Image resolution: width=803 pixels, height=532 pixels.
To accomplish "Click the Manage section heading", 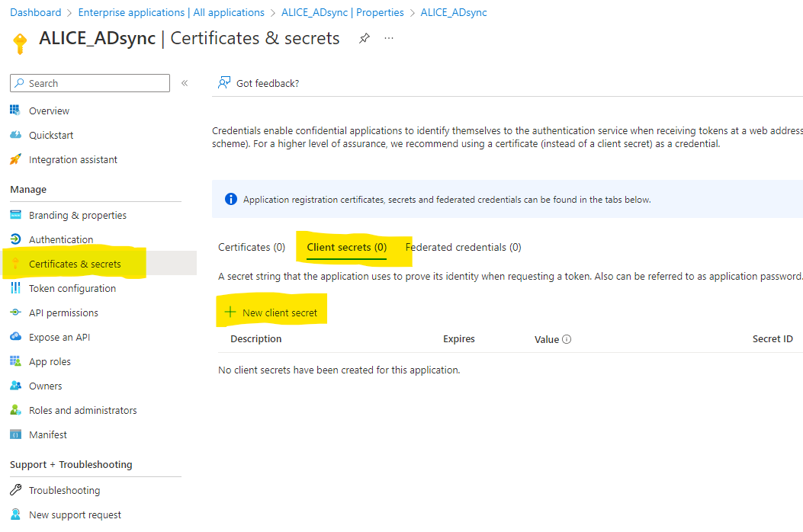I will tap(28, 190).
